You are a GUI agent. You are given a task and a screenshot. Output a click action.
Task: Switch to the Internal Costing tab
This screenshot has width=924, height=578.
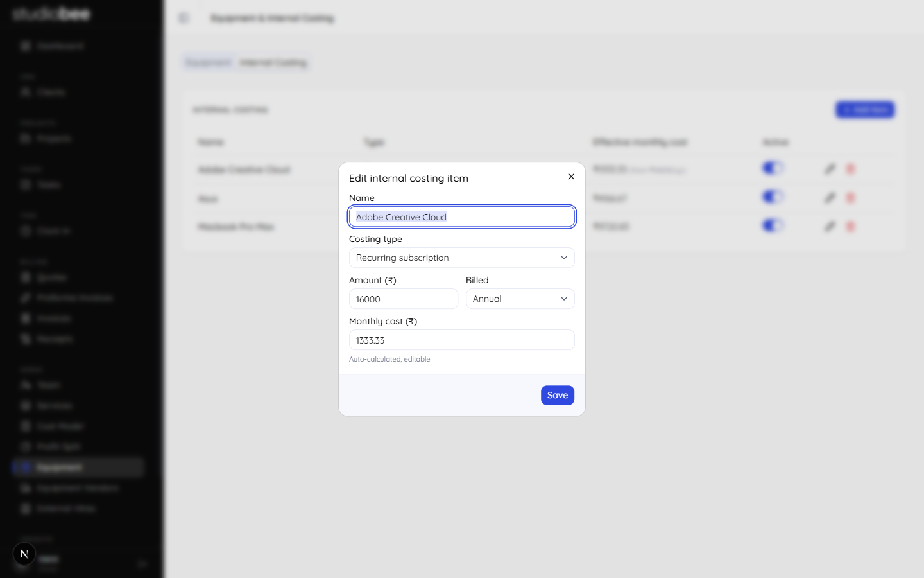273,62
